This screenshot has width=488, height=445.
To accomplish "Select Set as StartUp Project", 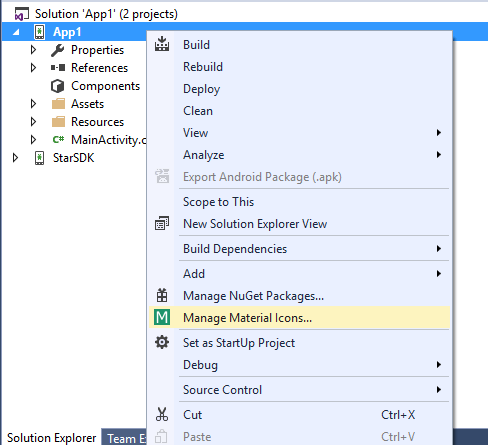I will (299, 343).
